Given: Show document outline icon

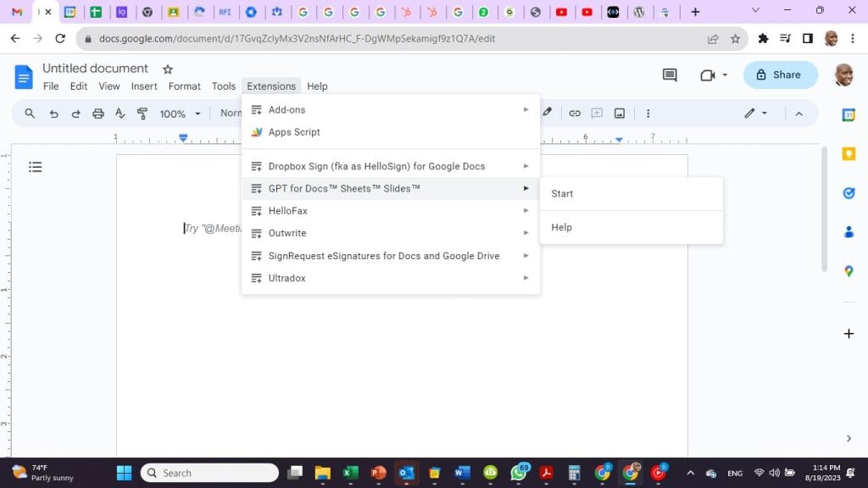Looking at the screenshot, I should click(36, 167).
